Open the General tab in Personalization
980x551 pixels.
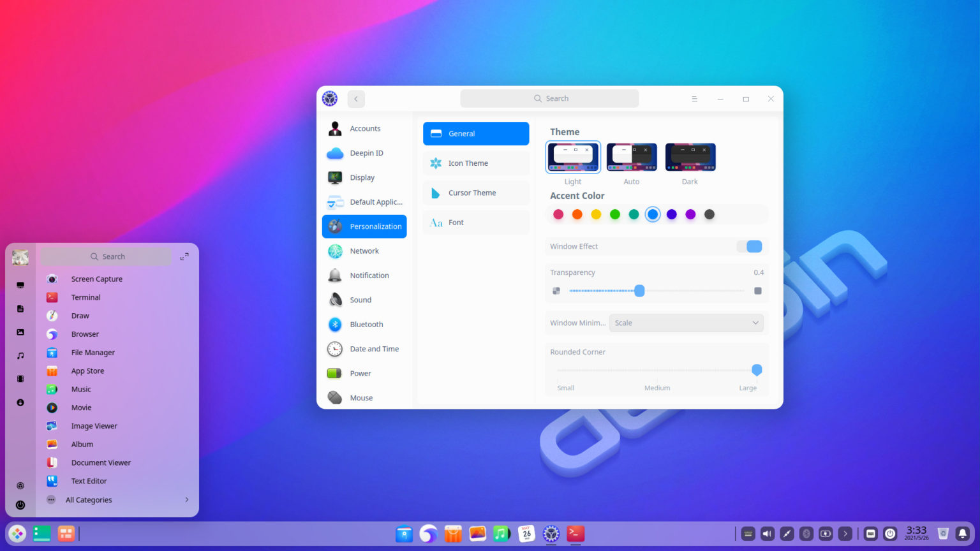[475, 133]
